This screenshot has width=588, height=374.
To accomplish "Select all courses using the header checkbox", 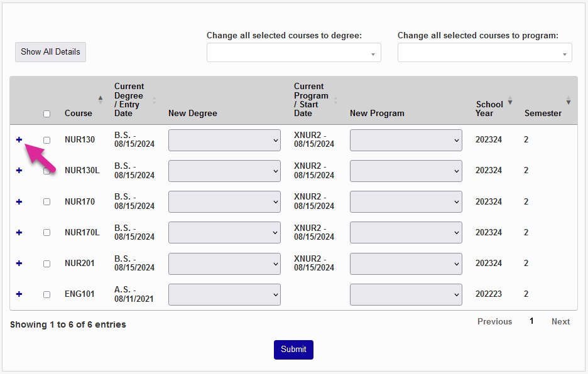I will (46, 114).
